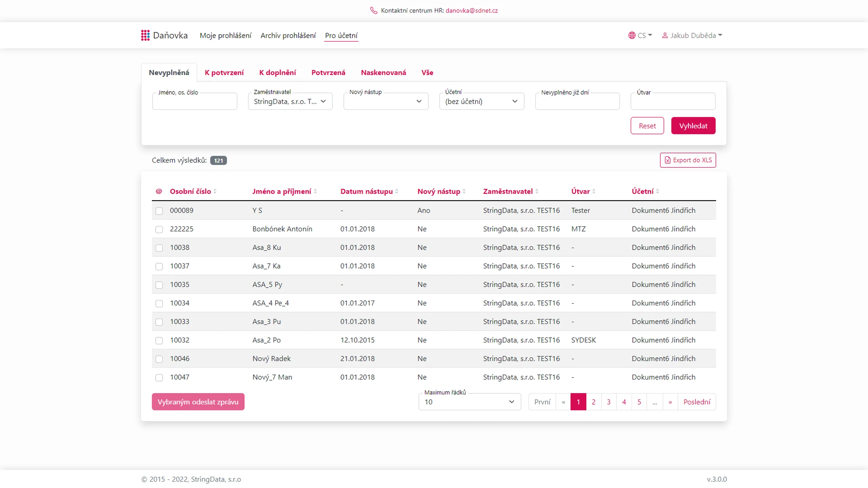Go to page 2 in pagination
The image size is (868, 488).
click(593, 402)
